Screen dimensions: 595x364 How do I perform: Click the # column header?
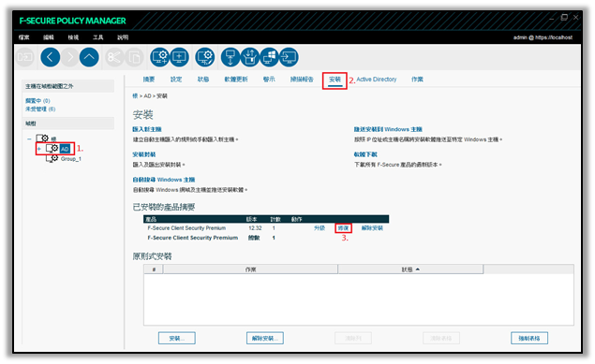154,269
